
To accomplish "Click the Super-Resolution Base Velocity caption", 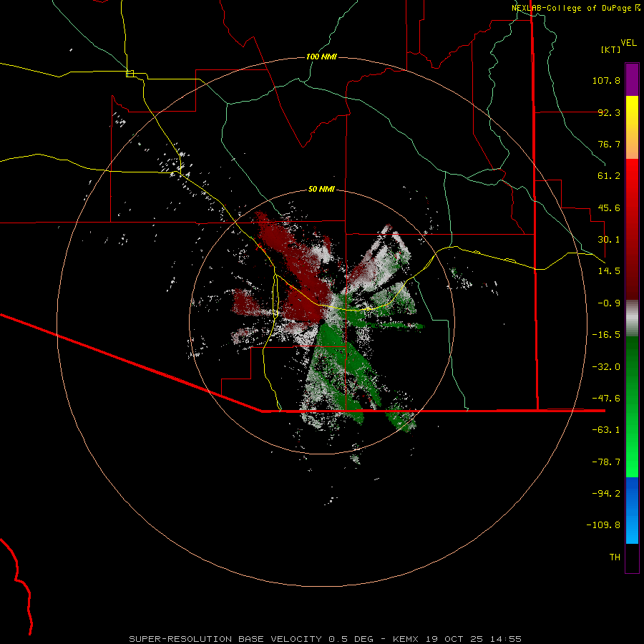I will point(326,639).
